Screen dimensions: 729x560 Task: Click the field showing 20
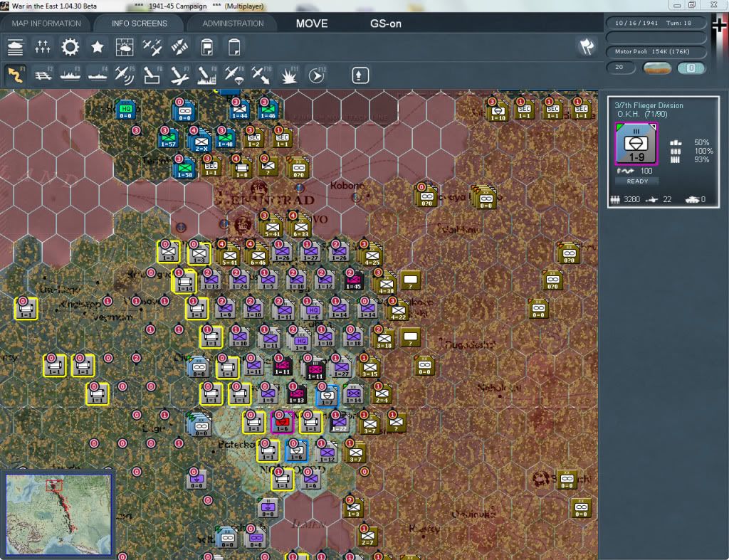(621, 68)
